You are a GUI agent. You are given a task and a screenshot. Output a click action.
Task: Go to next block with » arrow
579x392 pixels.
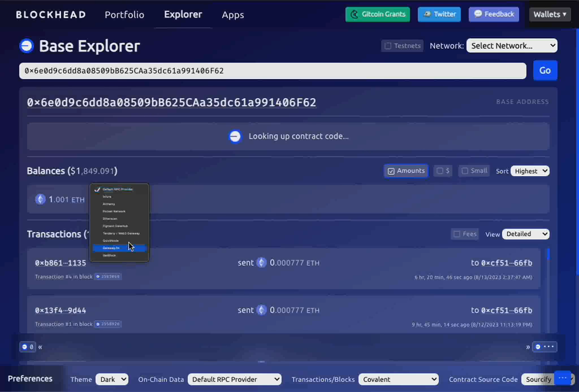click(x=528, y=347)
